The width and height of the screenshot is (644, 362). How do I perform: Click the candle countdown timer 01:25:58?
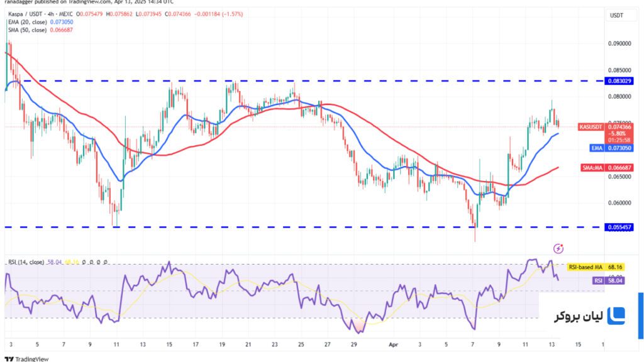(x=619, y=140)
